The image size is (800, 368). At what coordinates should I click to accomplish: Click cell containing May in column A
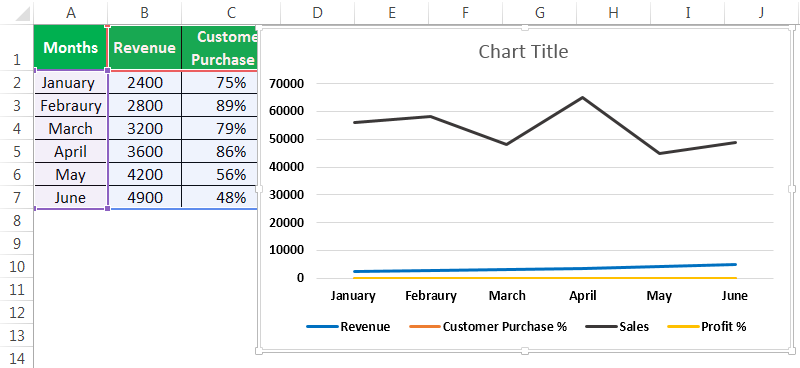click(x=71, y=174)
